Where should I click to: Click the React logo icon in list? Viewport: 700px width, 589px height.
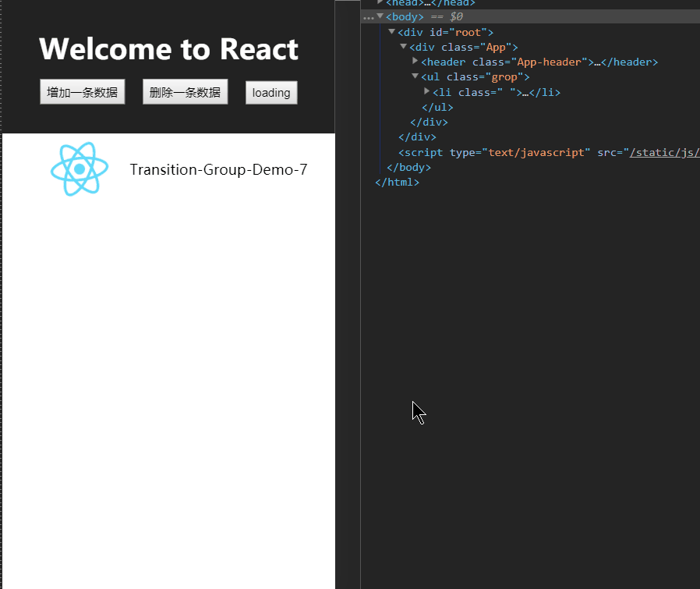pyautogui.click(x=80, y=169)
